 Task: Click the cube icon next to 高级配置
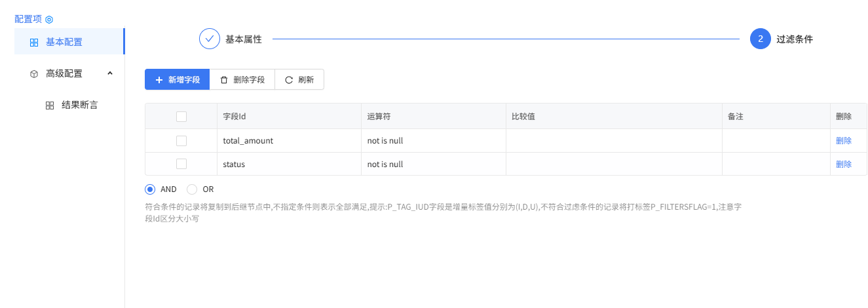coord(34,74)
